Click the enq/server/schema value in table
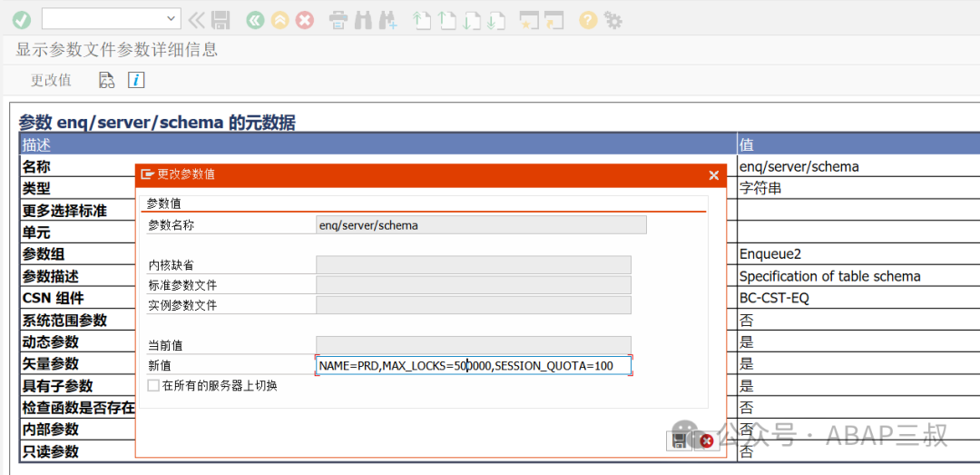Image resolution: width=980 pixels, height=475 pixels. pos(799,166)
